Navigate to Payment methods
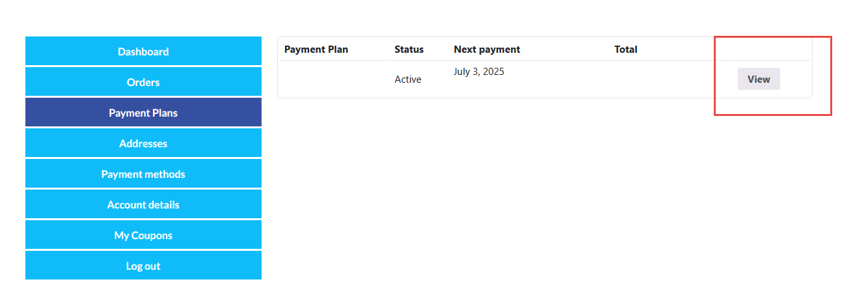This screenshot has height=286, width=868. pos(143,174)
